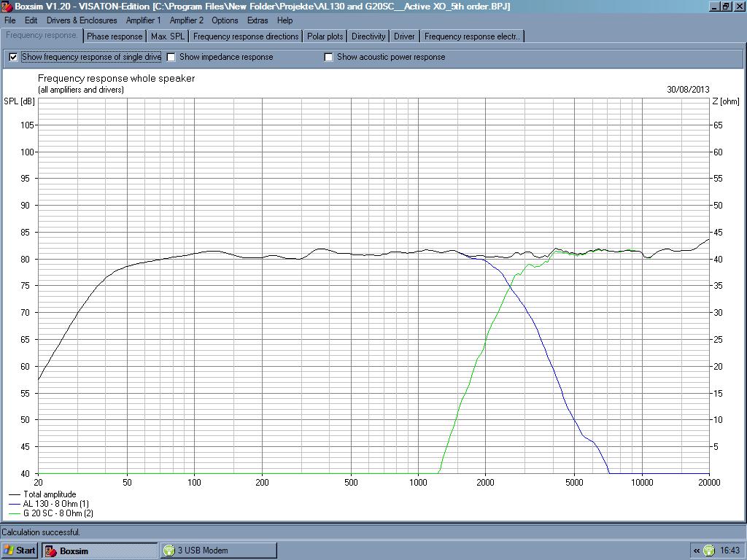Click the Boxsim title bar icon

[7, 7]
